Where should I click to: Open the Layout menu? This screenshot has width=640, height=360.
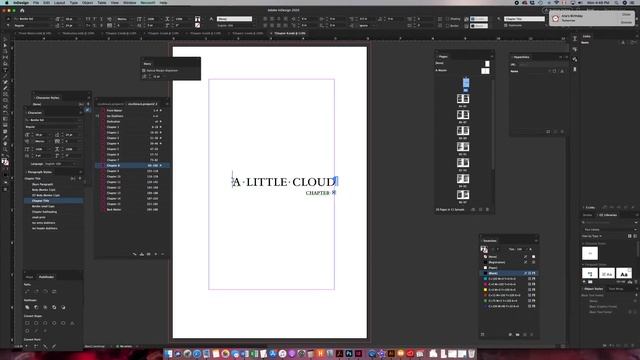tap(60, 2)
